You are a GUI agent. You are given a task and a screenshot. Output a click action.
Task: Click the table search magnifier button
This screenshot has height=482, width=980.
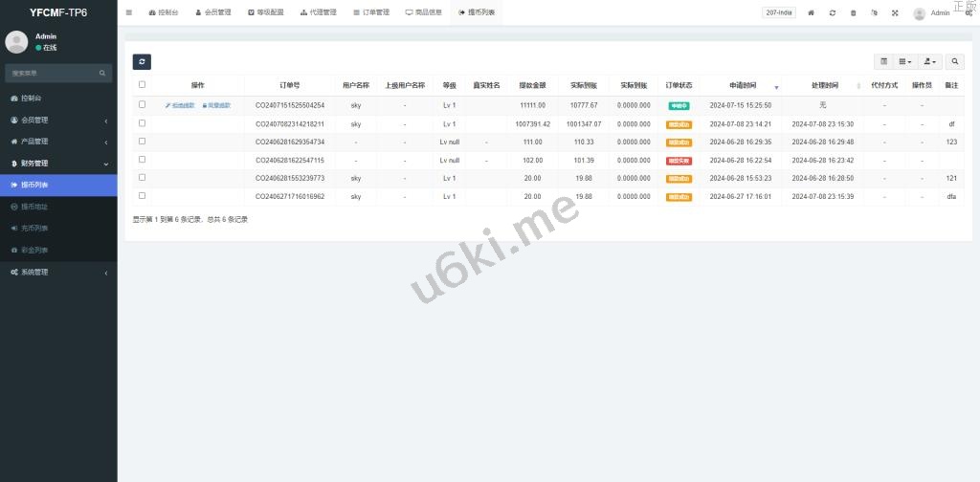click(x=954, y=61)
